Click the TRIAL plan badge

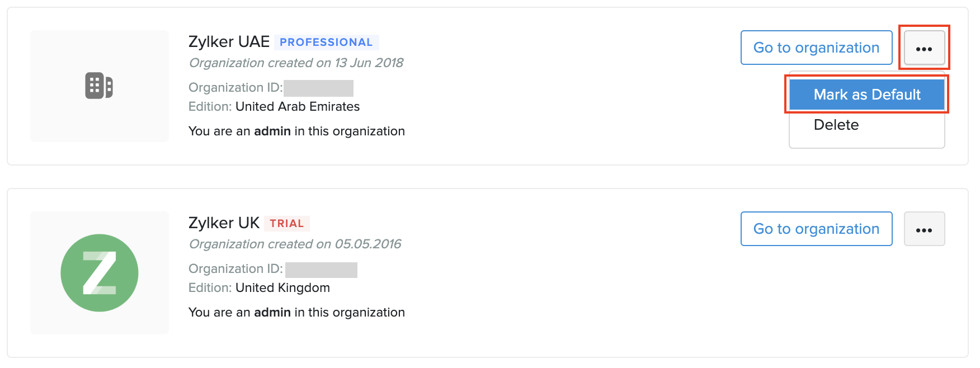pos(286,224)
